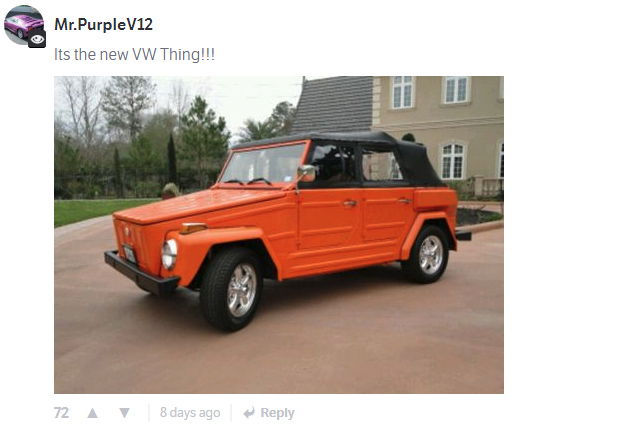
Task: Click the car's windshield in photo
Action: tap(263, 164)
